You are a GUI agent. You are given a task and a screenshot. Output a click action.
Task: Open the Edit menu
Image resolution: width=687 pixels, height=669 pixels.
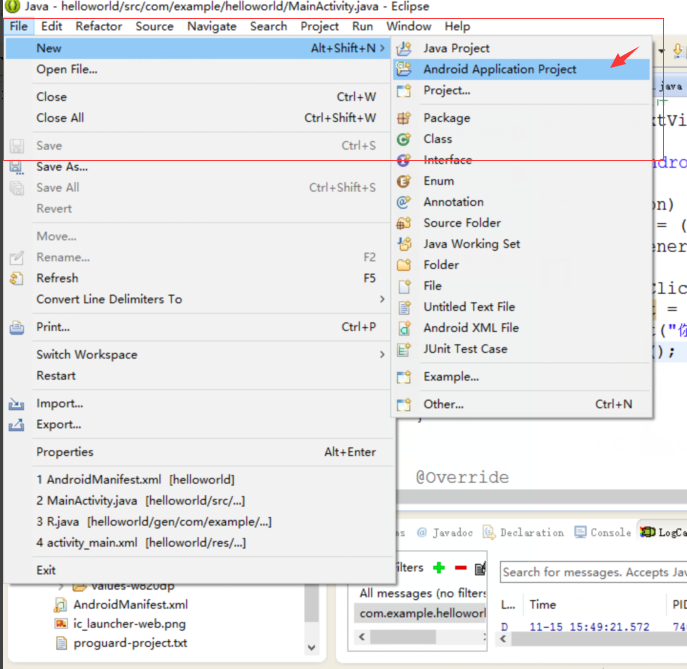(52, 27)
